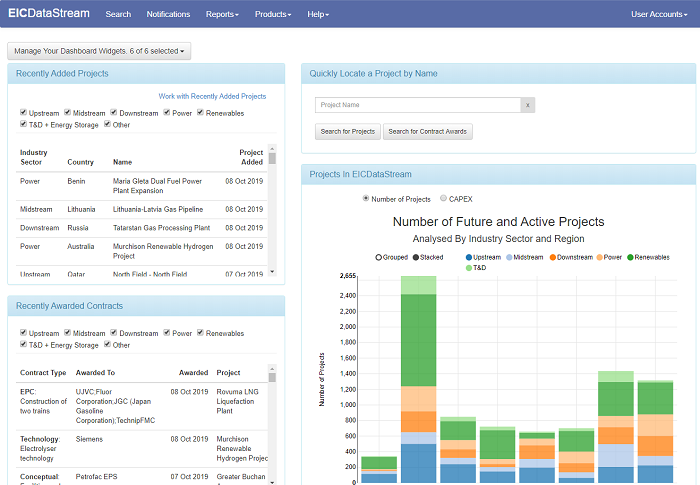
Task: Toggle Other checkbox in Recently Added Projects
Action: (x=107, y=124)
